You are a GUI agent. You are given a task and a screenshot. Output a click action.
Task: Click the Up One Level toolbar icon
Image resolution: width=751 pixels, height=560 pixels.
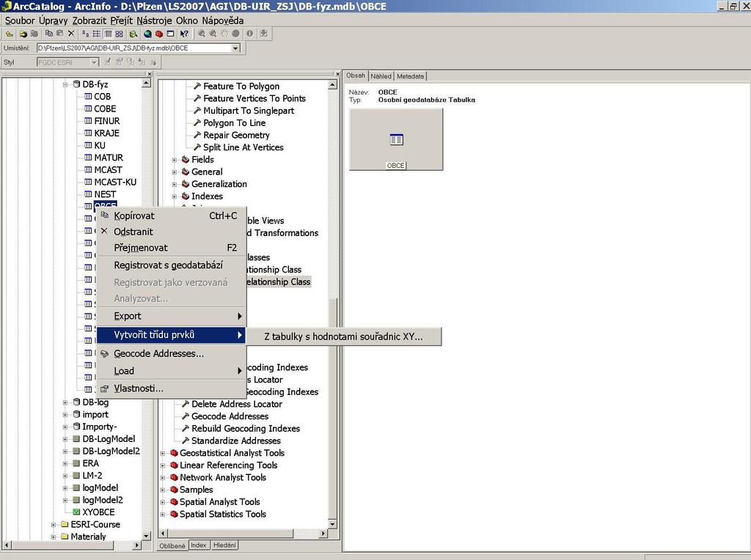(9, 34)
